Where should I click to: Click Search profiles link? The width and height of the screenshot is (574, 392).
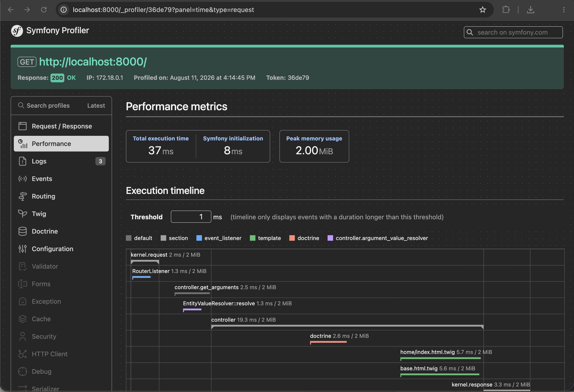pyautogui.click(x=44, y=105)
